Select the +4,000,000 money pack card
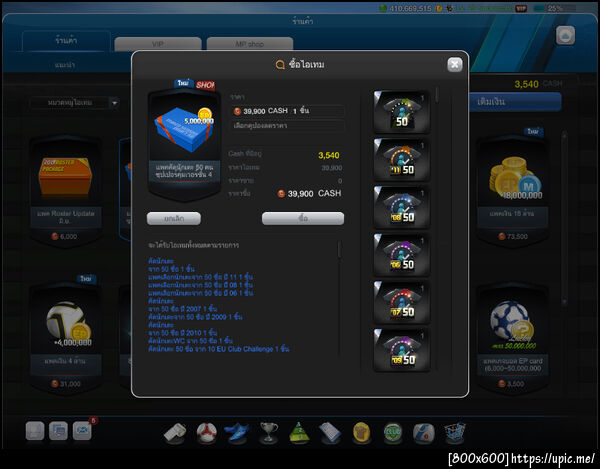This screenshot has height=469, width=600. [66, 339]
